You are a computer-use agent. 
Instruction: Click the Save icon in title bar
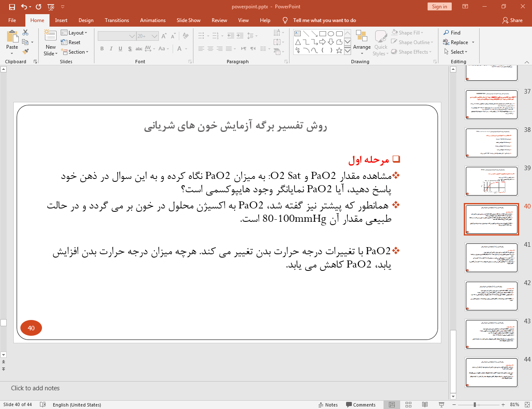click(12, 7)
